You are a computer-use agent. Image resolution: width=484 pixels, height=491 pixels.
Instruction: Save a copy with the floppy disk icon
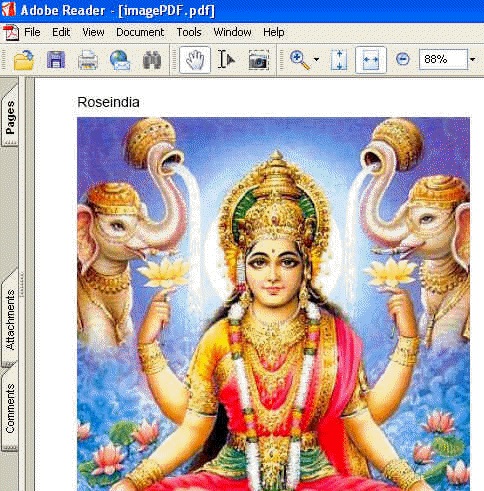click(56, 60)
